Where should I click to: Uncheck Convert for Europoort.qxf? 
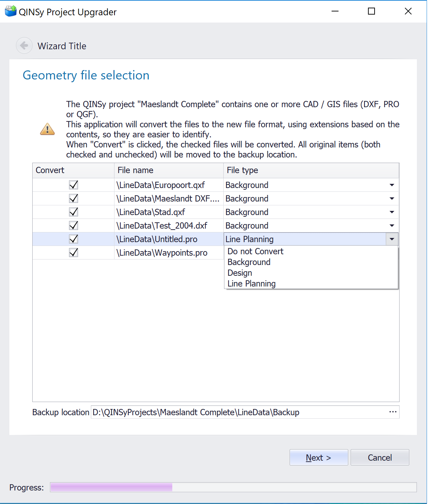pyautogui.click(x=74, y=185)
